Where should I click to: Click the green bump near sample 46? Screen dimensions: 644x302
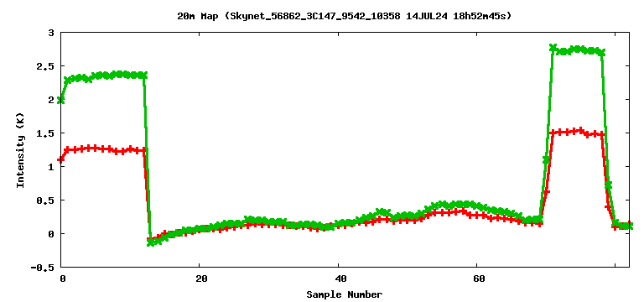(x=382, y=212)
